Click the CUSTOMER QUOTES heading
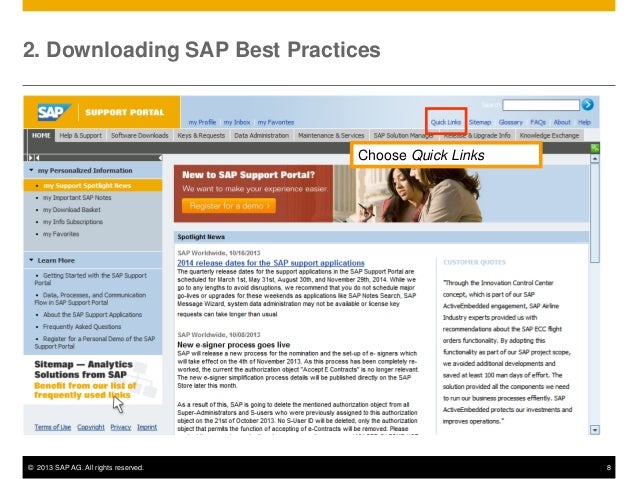 [474, 262]
